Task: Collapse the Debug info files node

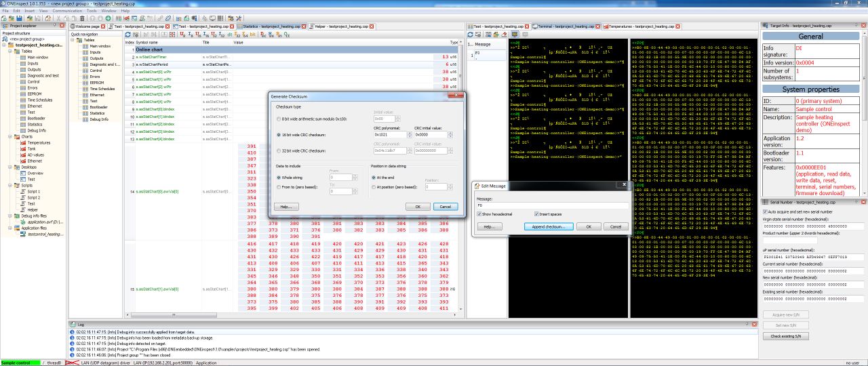Action: (x=9, y=216)
